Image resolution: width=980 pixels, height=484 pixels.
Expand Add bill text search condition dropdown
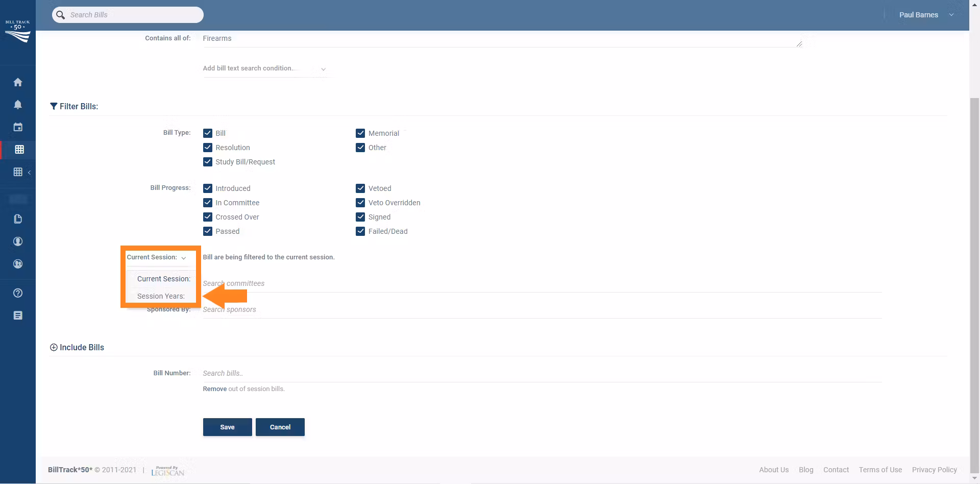pos(264,68)
